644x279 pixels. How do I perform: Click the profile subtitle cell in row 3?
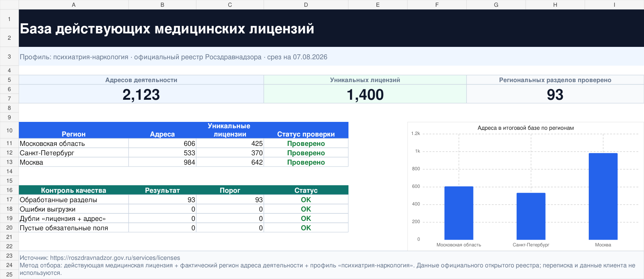(x=331, y=57)
